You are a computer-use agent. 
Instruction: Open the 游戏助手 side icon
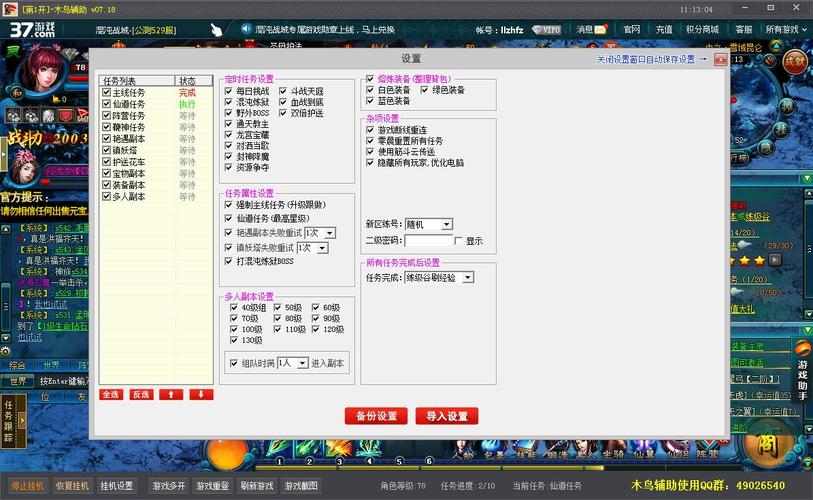click(x=802, y=371)
